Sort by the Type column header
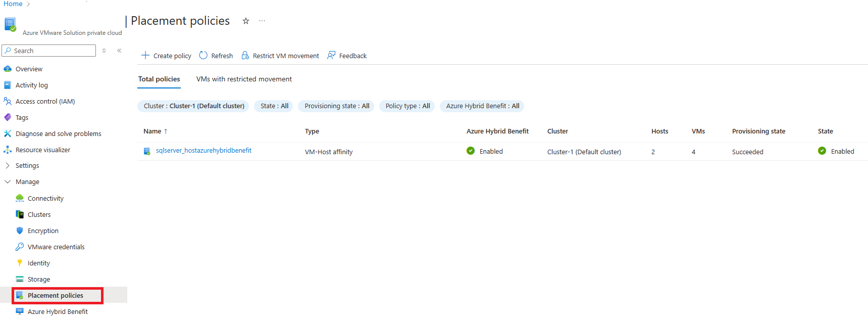Screen dimensions: 868x319 312,131
